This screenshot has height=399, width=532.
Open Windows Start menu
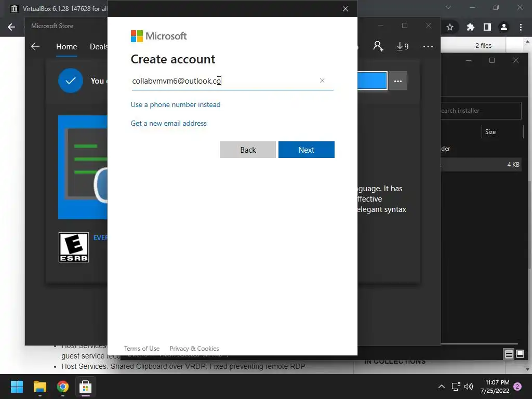point(17,387)
